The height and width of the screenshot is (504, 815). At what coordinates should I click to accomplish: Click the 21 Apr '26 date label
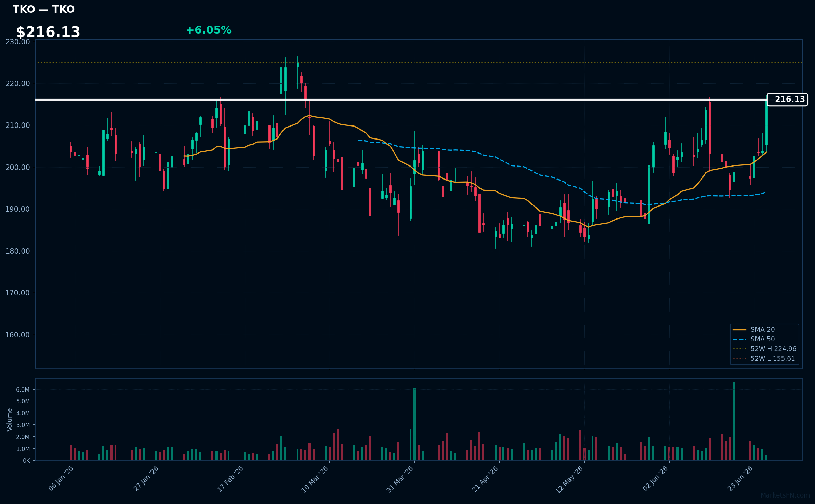pyautogui.click(x=485, y=479)
